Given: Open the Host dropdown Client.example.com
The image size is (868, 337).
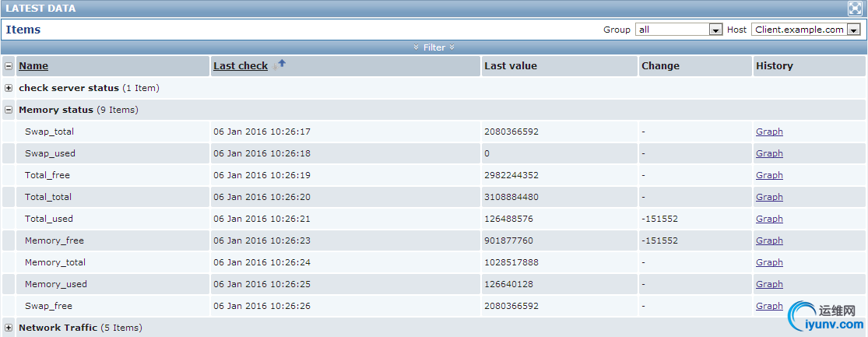Looking at the screenshot, I should tap(806, 30).
